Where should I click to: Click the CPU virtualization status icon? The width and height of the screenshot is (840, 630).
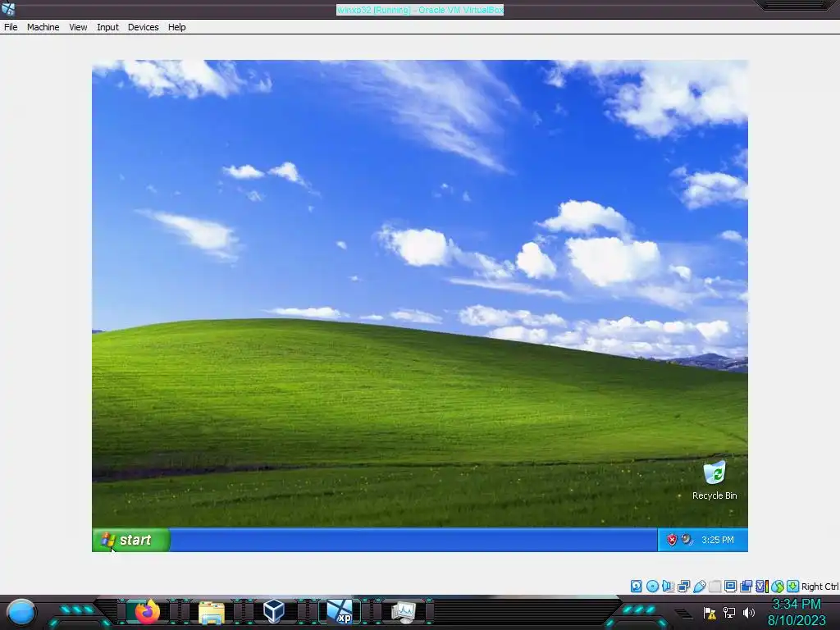[x=762, y=586]
